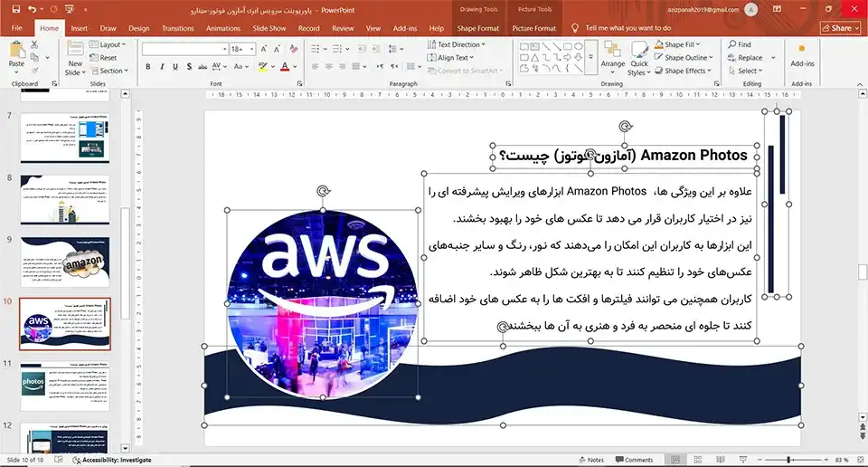Open the Text Direction dropdown
868x467 pixels.
[457, 44]
